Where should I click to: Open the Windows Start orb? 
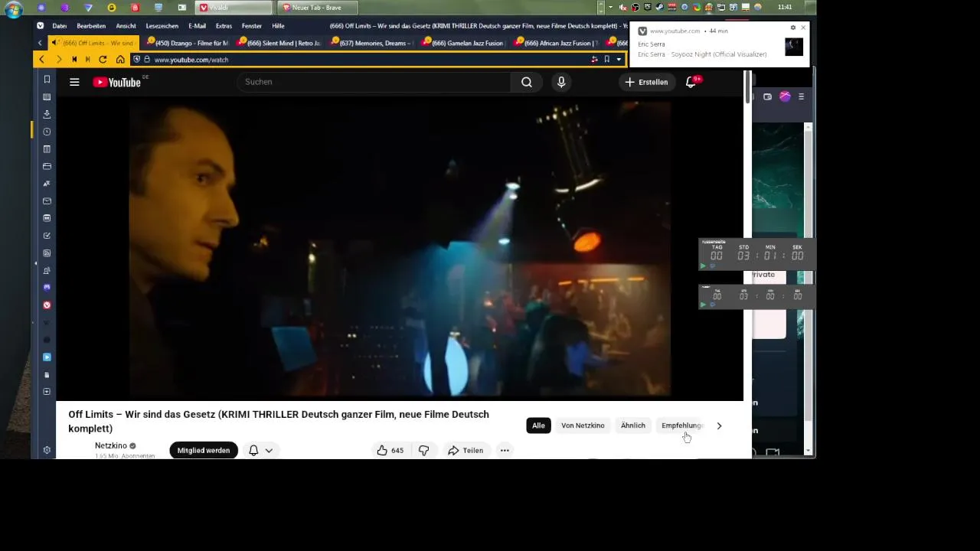click(x=14, y=9)
